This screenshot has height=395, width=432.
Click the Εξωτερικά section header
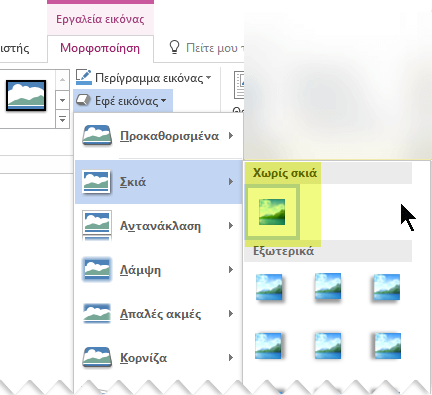click(328, 251)
